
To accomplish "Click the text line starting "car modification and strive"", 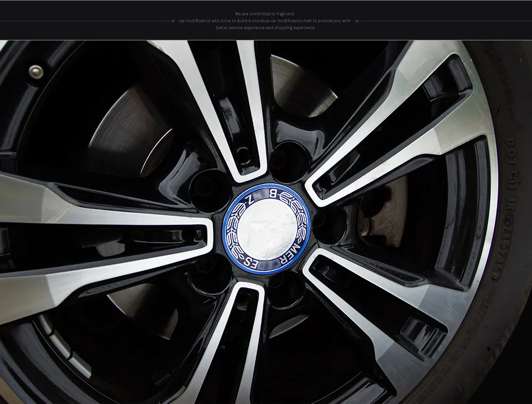I will point(264,21).
